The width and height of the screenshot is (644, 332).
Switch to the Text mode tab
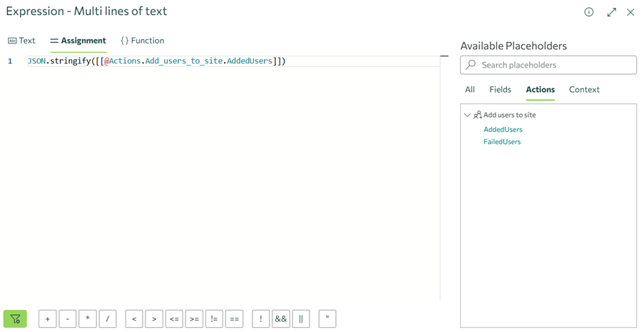point(21,41)
